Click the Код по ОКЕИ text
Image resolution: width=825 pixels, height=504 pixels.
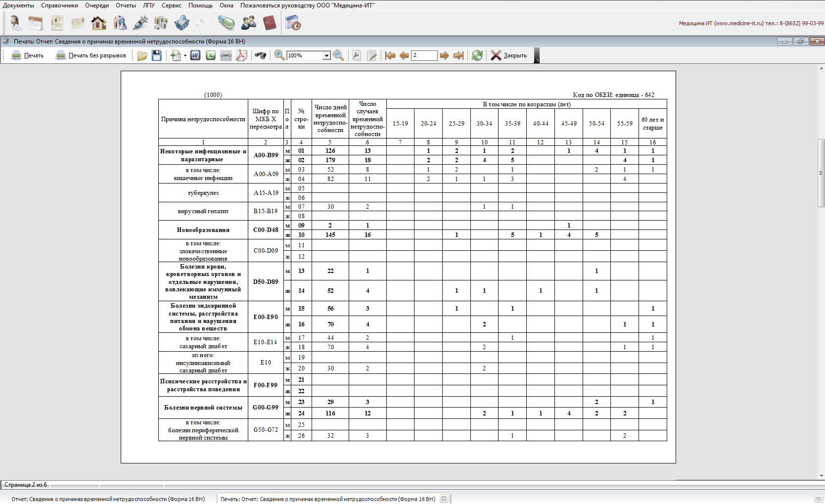click(613, 95)
